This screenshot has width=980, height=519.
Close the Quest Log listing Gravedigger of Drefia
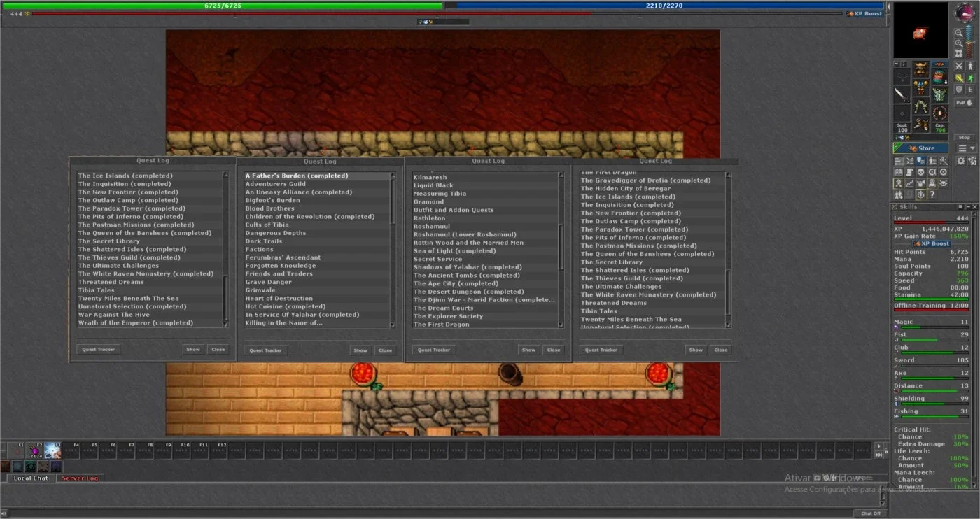point(721,350)
